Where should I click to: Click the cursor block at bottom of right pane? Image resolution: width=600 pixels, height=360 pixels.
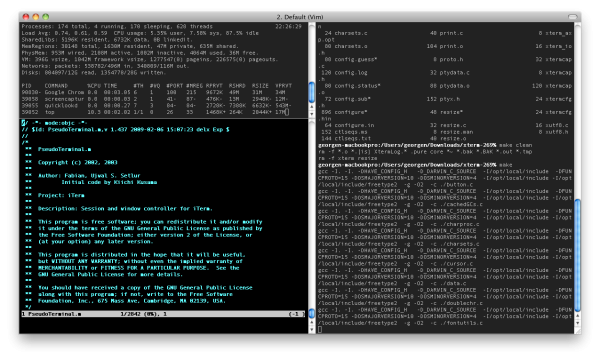320,329
